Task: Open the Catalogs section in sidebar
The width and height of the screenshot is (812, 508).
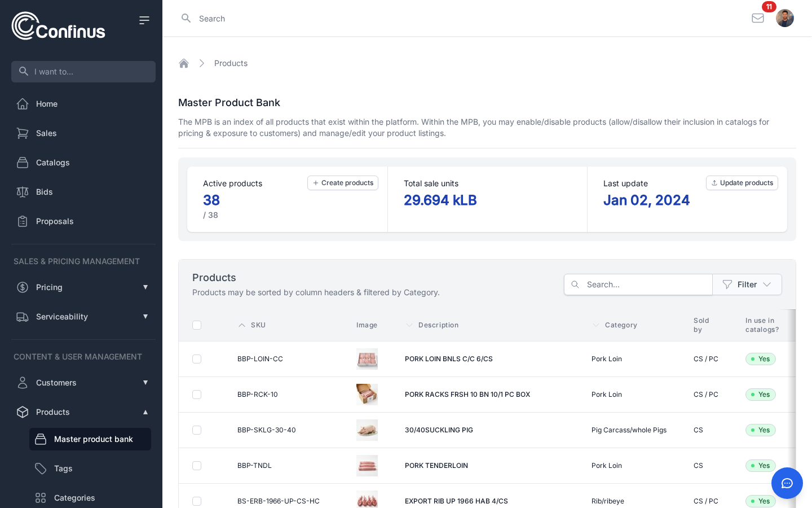Action: (52, 163)
